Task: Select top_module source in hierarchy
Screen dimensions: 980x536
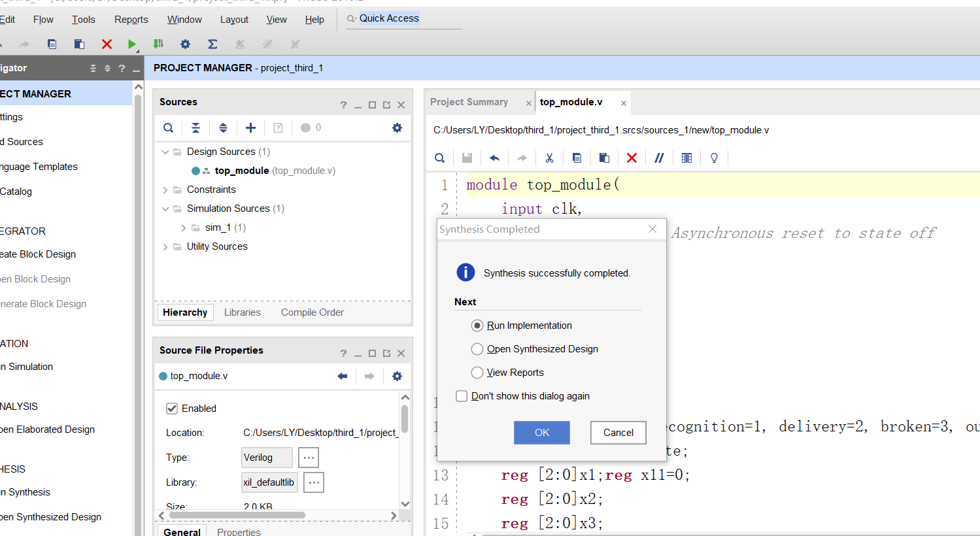Action: pos(242,171)
